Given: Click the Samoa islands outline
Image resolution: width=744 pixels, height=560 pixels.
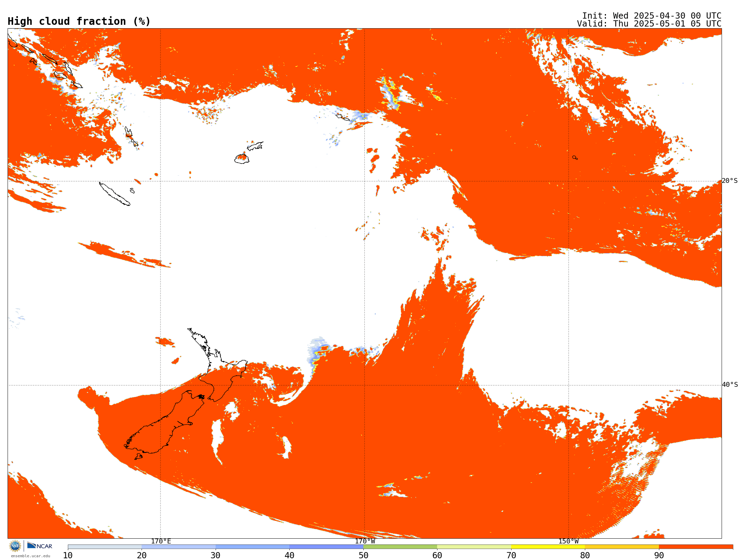Looking at the screenshot, I should [343, 117].
